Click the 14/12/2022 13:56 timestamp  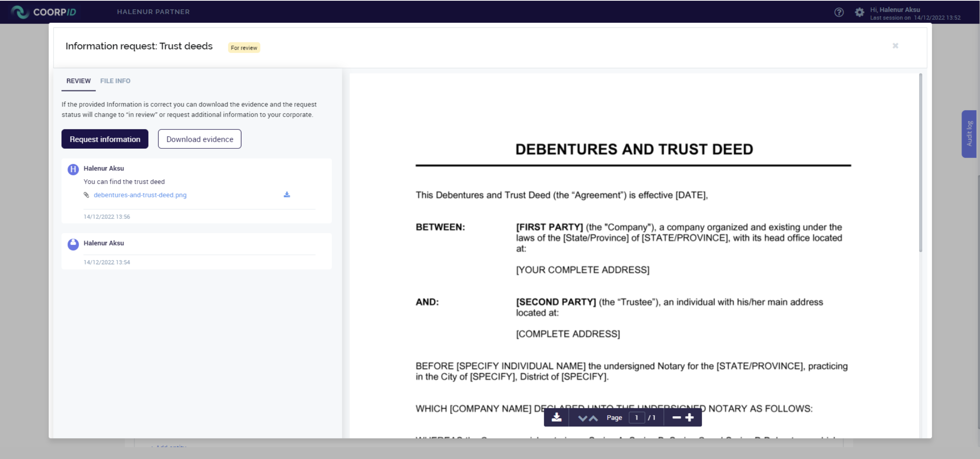coord(107,217)
